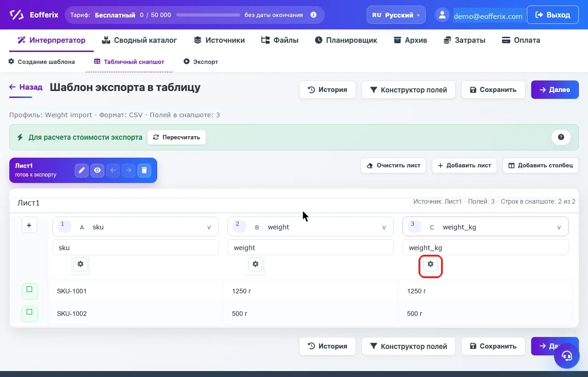The image size is (588, 377).
Task: Click the Выход logout button
Action: pos(553,15)
